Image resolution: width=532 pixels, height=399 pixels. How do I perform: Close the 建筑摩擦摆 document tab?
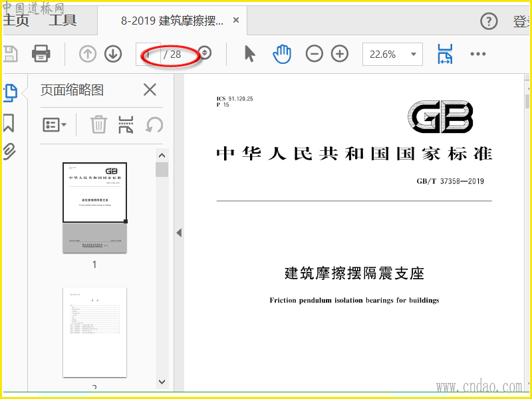(236, 21)
